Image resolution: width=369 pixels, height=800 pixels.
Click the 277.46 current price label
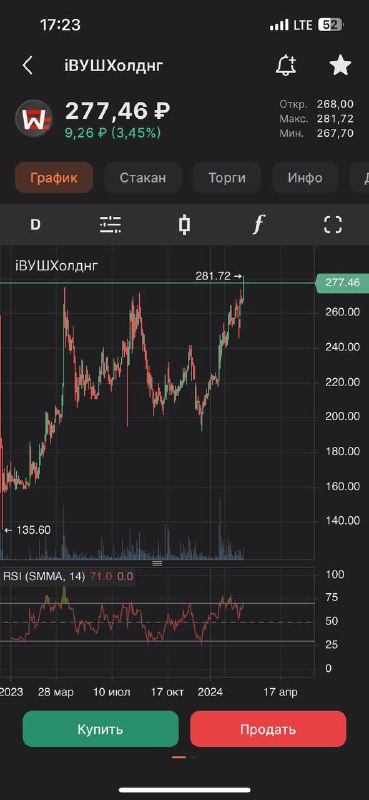pyautogui.click(x=342, y=283)
